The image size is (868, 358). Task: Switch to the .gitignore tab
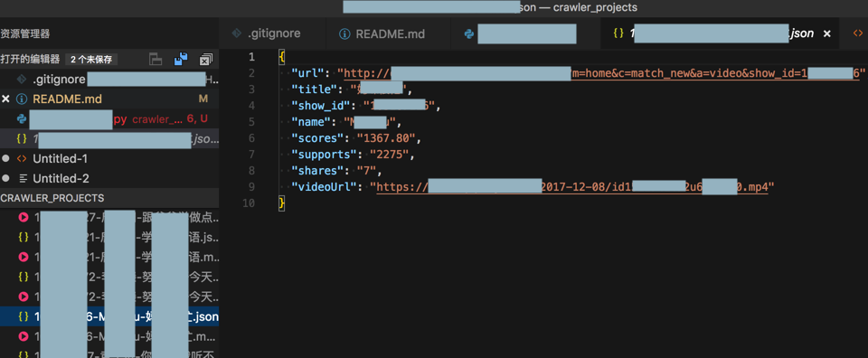click(x=272, y=33)
